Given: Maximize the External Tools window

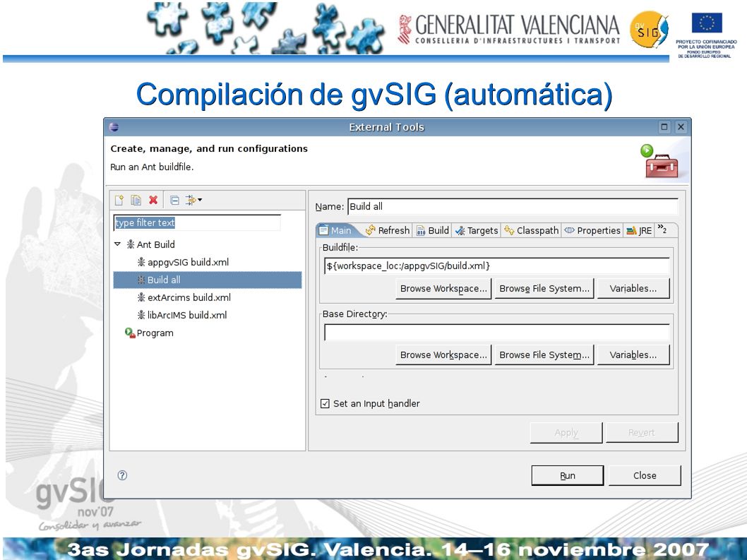Looking at the screenshot, I should coord(664,127).
